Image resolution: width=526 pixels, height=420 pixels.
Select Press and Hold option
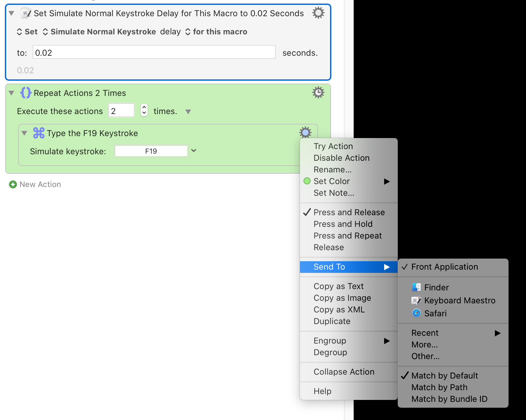point(349,224)
